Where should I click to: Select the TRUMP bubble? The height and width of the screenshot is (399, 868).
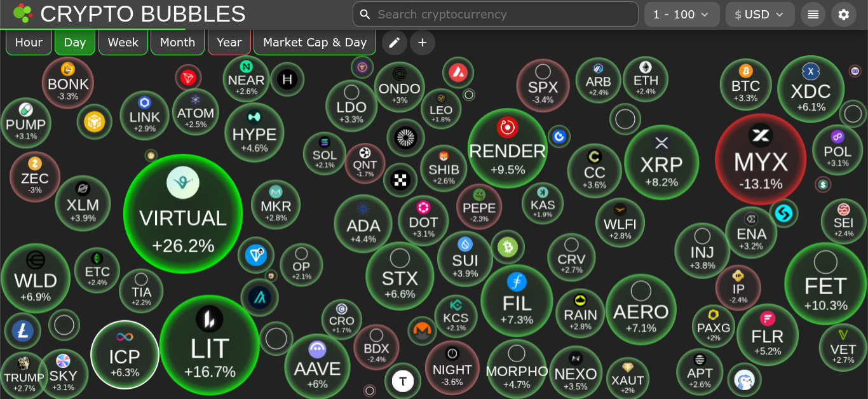tap(24, 374)
